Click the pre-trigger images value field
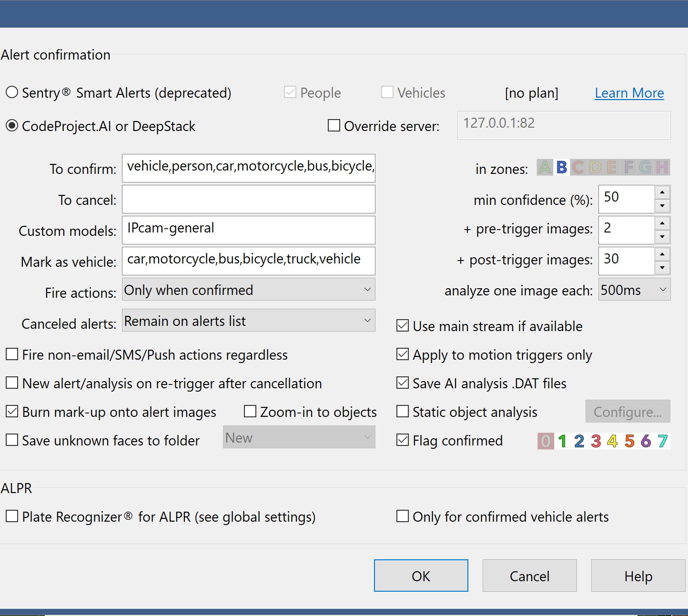Image resolution: width=688 pixels, height=616 pixels. click(627, 230)
